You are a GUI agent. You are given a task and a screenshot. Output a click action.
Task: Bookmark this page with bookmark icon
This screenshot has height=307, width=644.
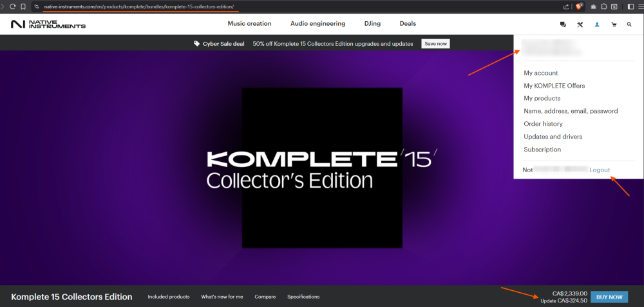point(23,6)
